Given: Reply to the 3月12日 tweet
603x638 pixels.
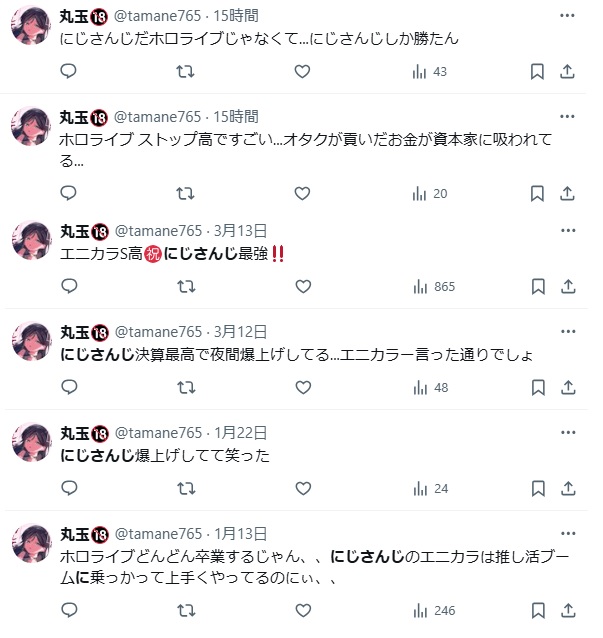Looking at the screenshot, I should click(x=69, y=388).
